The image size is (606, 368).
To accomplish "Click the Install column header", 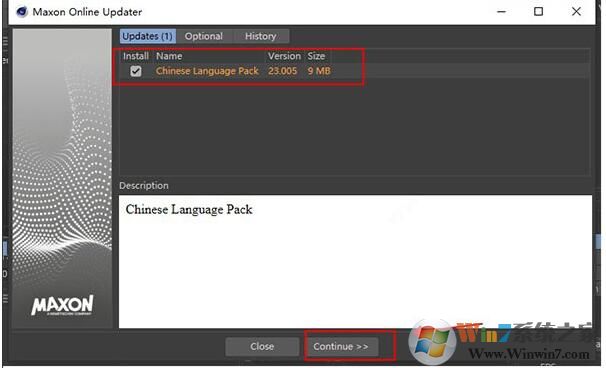I will [136, 56].
